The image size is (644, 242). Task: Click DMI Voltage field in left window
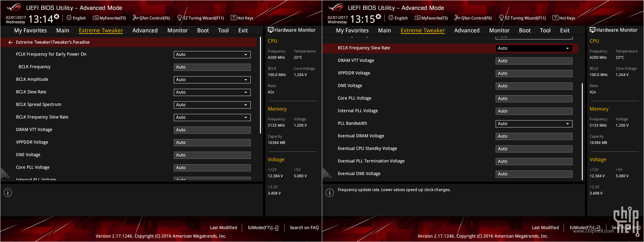[x=212, y=155]
